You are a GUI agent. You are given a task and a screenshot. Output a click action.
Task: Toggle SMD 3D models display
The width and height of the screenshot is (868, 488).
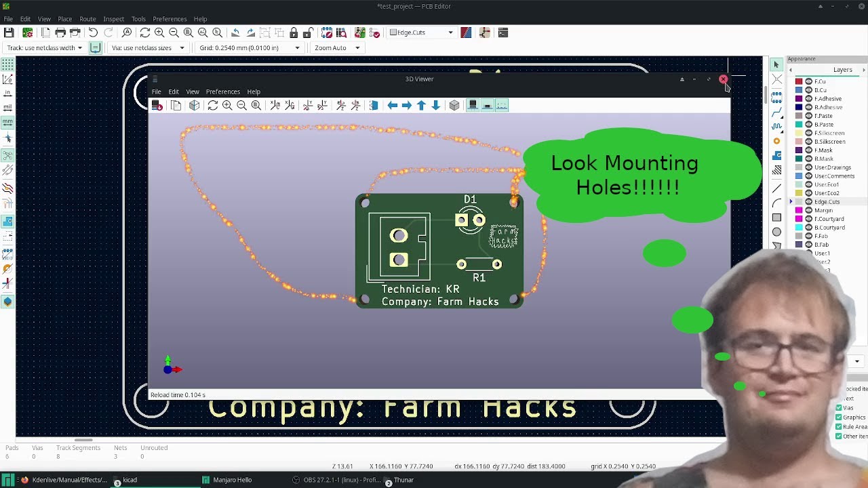pyautogui.click(x=488, y=105)
